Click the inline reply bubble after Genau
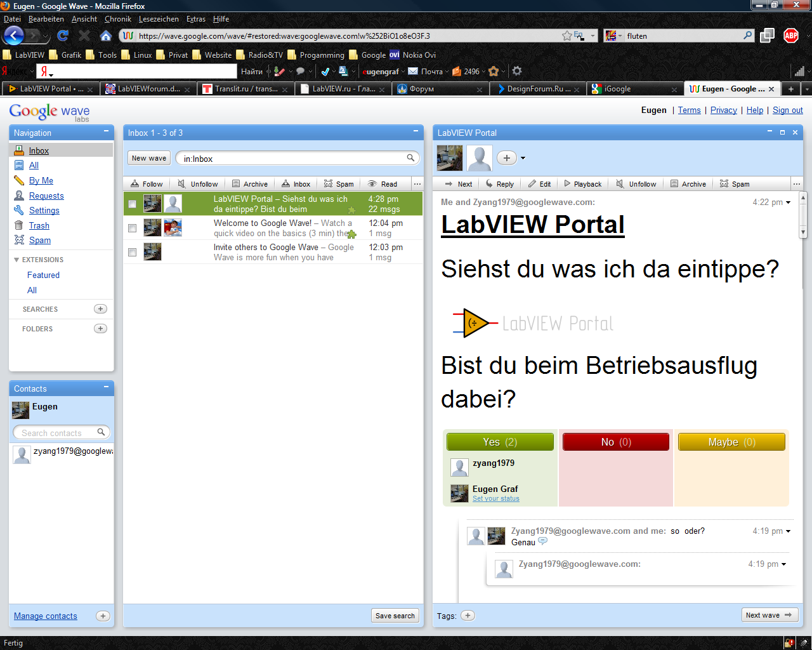This screenshot has height=650, width=812. click(x=542, y=541)
